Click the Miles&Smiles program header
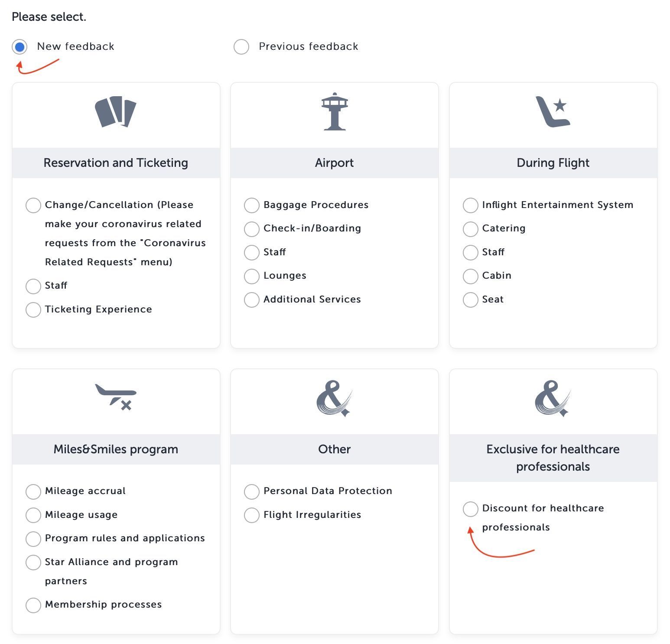670x644 pixels. point(116,449)
